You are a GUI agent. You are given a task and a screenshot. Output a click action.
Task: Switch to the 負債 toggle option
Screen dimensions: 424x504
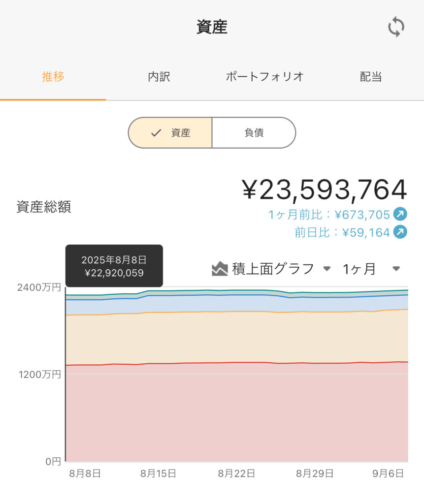pyautogui.click(x=254, y=133)
